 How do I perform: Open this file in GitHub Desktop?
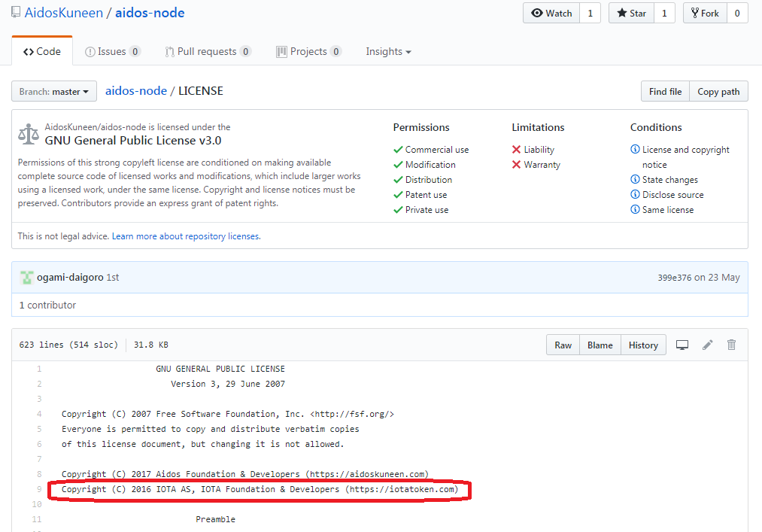pos(682,345)
